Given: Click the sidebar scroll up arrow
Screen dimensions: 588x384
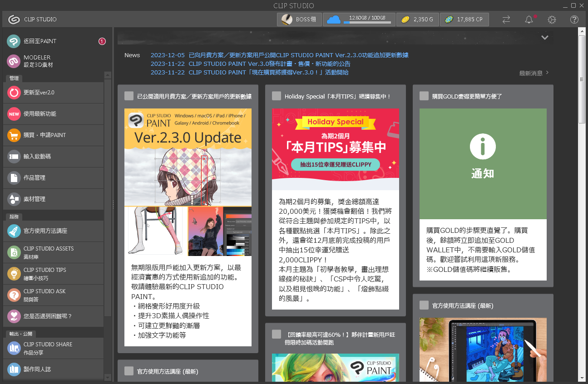Looking at the screenshot, I should coord(108,74).
